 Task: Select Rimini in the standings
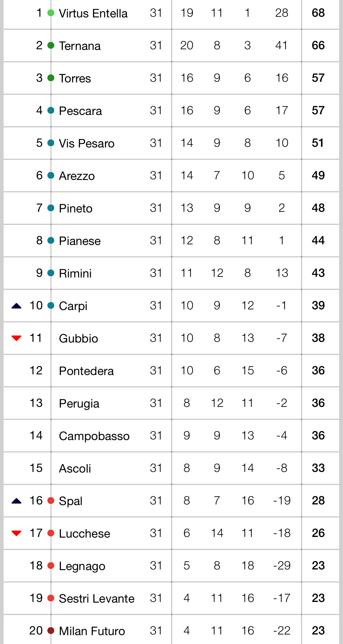point(75,274)
